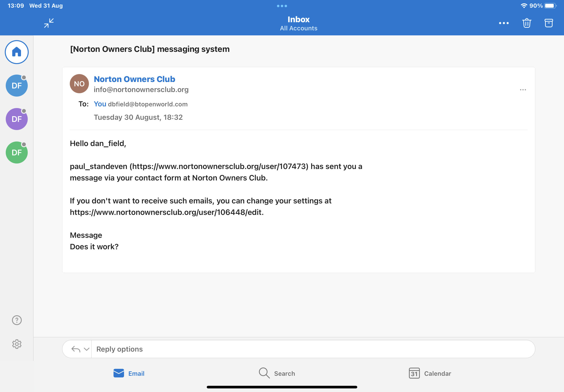Viewport: 564px width, 392px height.
Task: Tap the reply arrow icon
Action: point(76,349)
